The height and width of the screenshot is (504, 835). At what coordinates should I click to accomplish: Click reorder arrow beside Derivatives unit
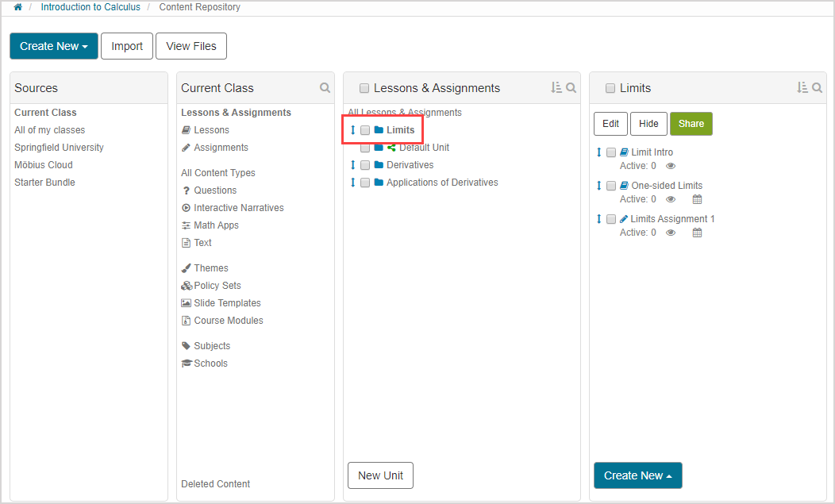pyautogui.click(x=353, y=165)
